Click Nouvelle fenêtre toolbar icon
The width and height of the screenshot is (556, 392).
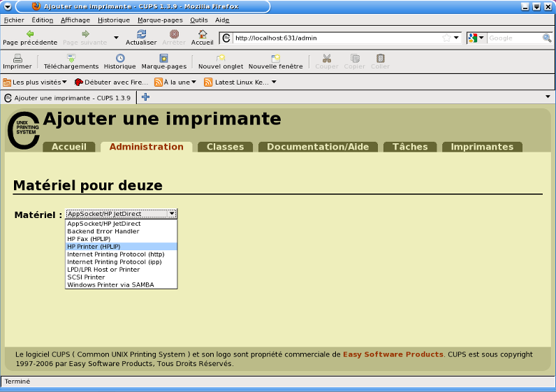tap(275, 58)
